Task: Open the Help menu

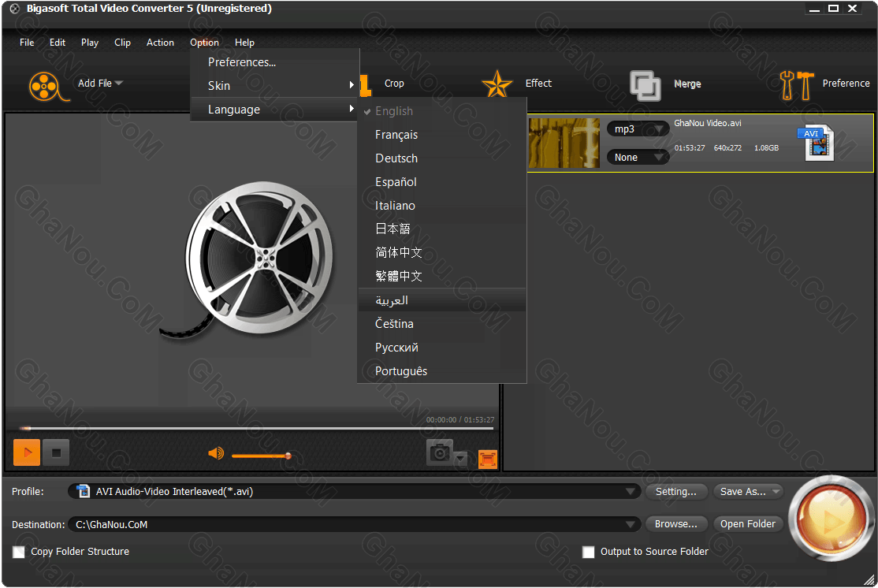Action: click(x=244, y=43)
